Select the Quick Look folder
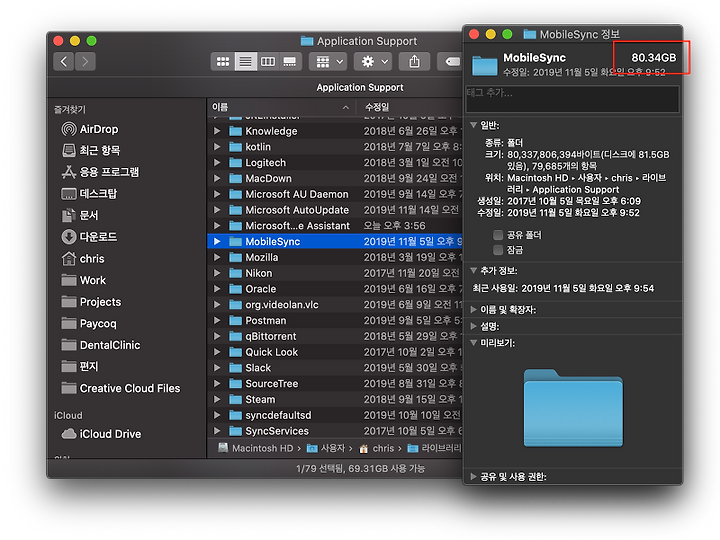720x540 pixels. point(335,352)
